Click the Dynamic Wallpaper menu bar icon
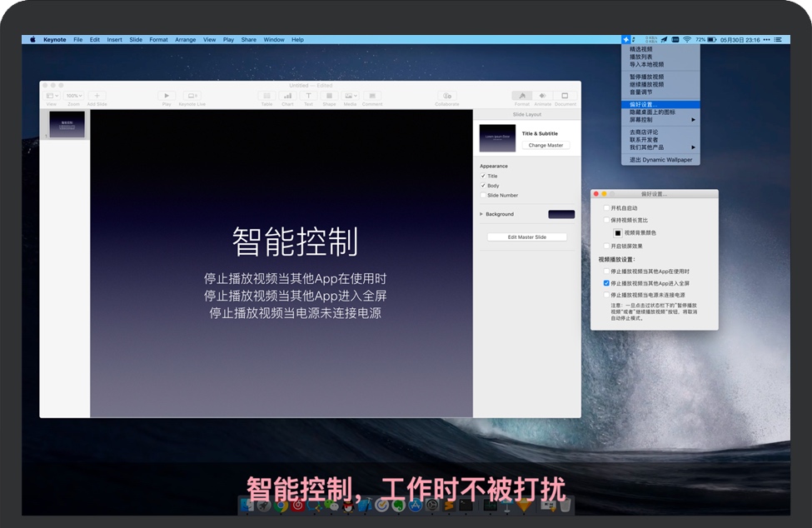Screen dimensions: 812x528 point(626,39)
